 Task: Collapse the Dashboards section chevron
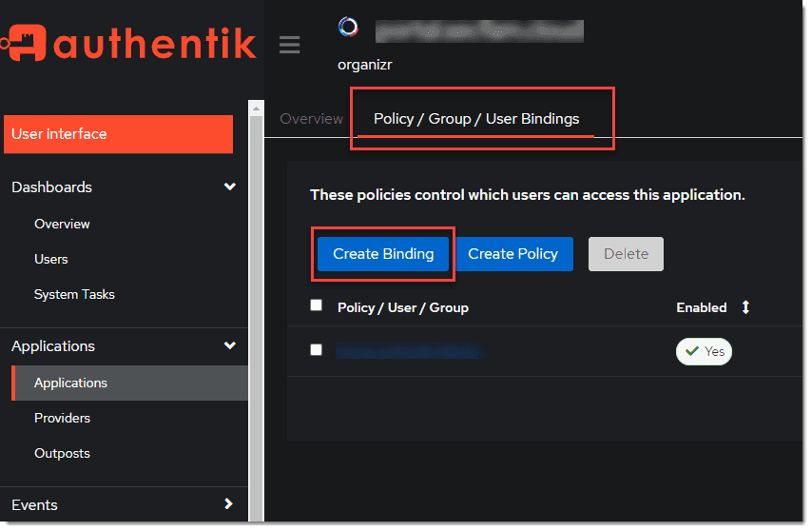point(229,187)
